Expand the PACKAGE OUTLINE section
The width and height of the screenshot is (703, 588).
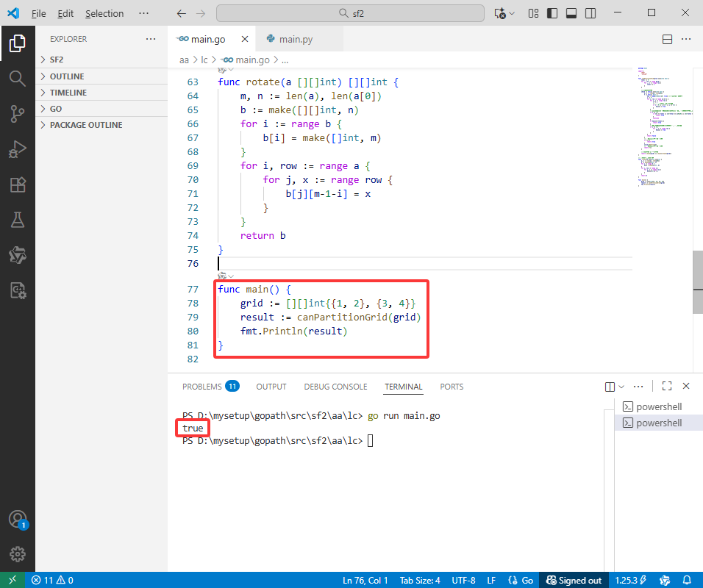101,125
